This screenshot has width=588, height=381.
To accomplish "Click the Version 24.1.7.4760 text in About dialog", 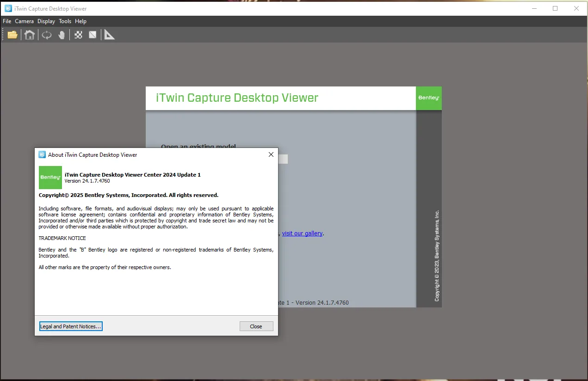I will [87, 181].
